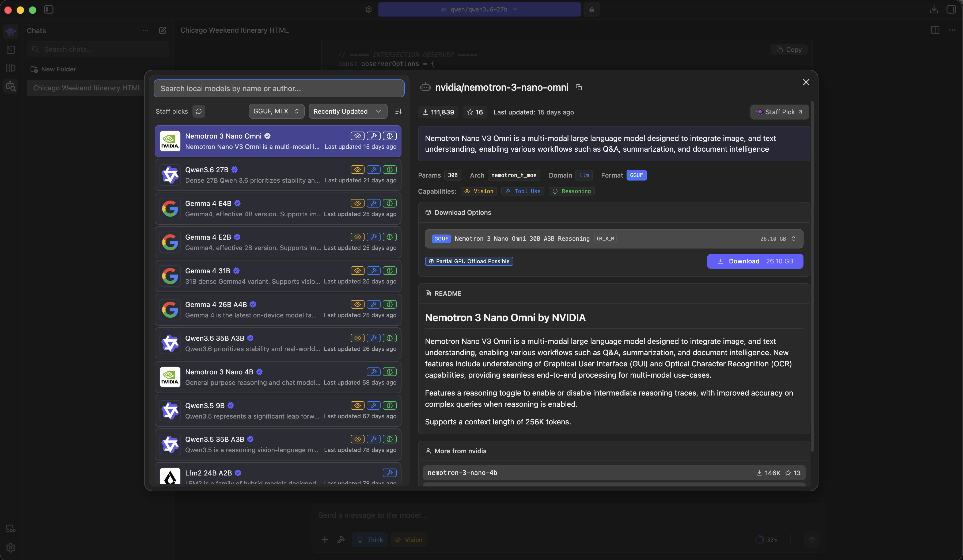This screenshot has height=560, width=963.
Task: Open the tools hammer icon in message bar
Action: tap(341, 540)
